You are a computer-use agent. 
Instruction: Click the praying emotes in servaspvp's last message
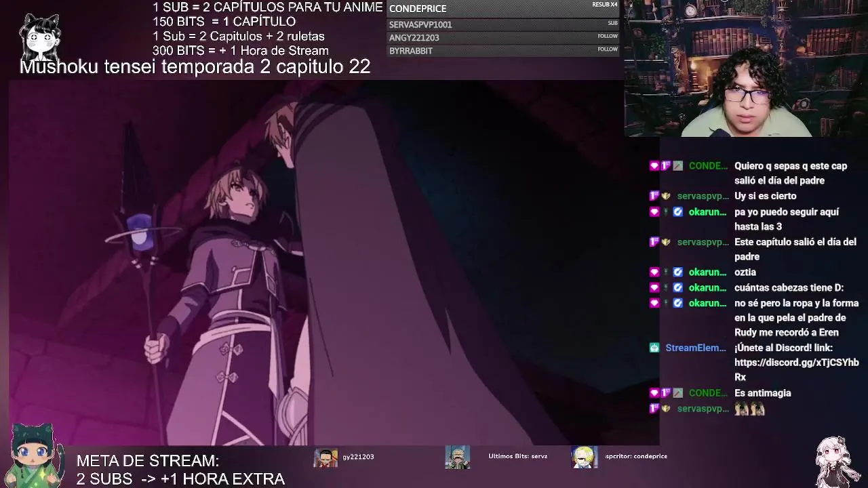[749, 409]
